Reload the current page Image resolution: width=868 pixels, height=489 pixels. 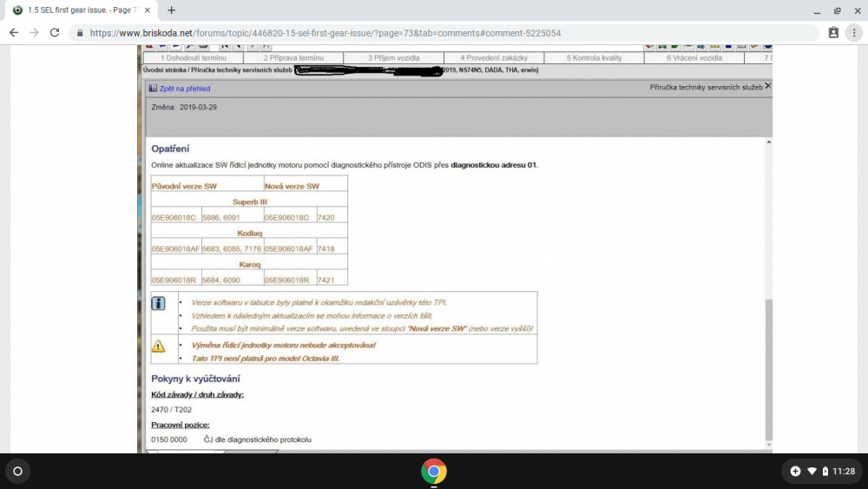click(55, 33)
